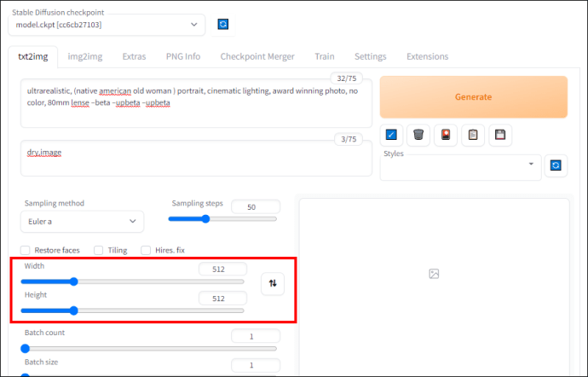Go to the Extensions tab
Screen dimensions: 588x377
click(428, 56)
